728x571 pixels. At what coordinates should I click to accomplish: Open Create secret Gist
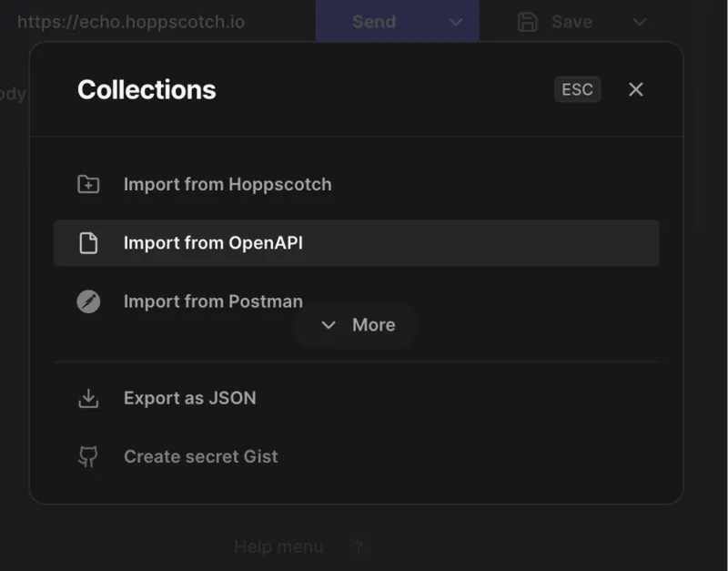200,456
